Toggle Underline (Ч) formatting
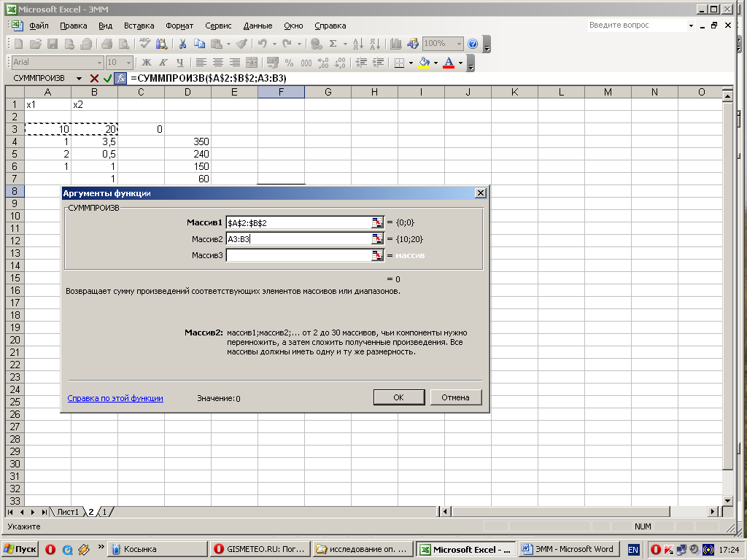Viewport: 747px width, 560px height. coord(180,63)
